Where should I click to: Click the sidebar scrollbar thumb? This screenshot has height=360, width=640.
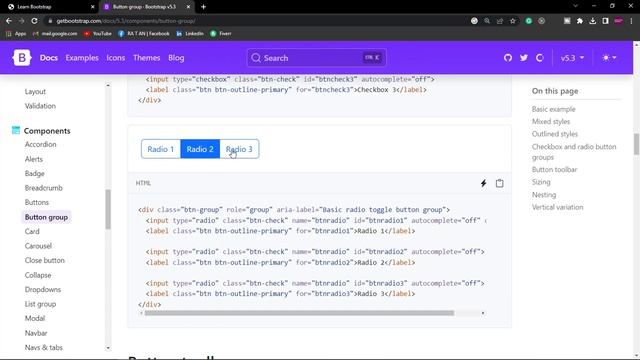[108, 209]
